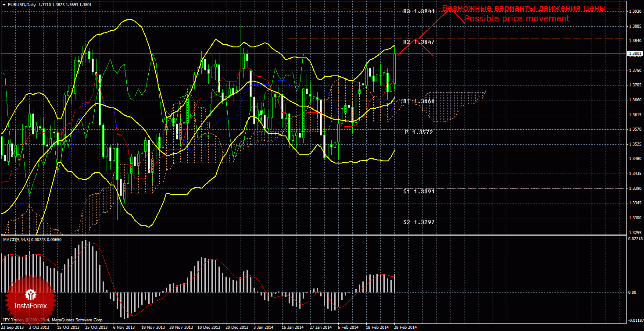Click the 15 Oct 2013 date label
Screen dimensions: 644x331
click(x=68, y=327)
